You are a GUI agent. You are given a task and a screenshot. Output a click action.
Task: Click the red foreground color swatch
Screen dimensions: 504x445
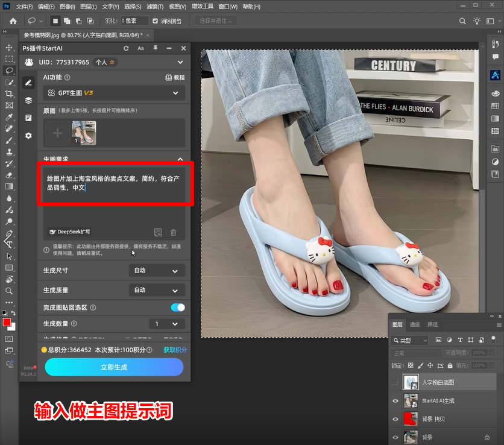pyautogui.click(x=7, y=323)
